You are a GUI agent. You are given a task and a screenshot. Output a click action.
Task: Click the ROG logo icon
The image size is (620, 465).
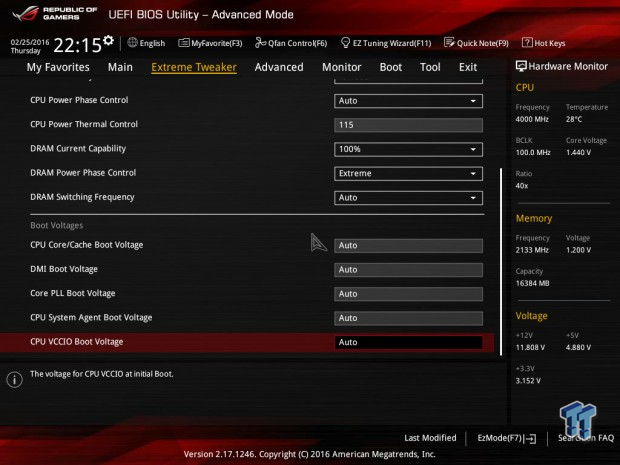point(25,13)
